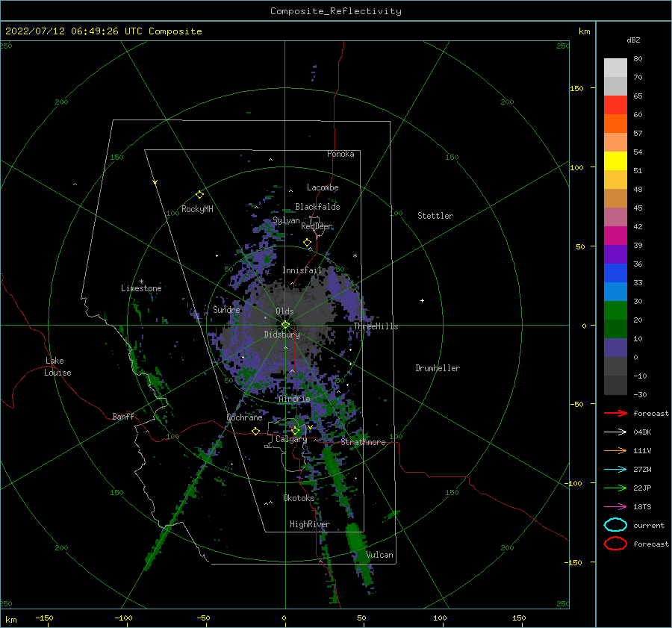Click the dBZ legend heading

[633, 40]
